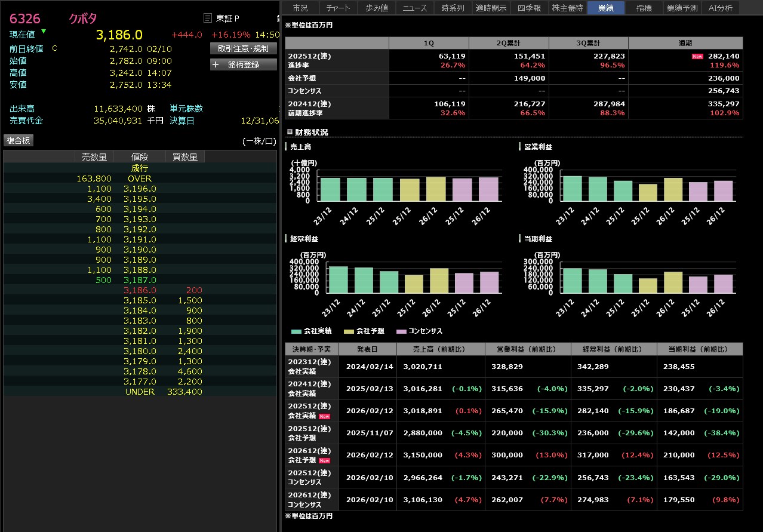Click New badge on 202612 会社予想 row
Screen dimensions: 763x532
pyautogui.click(x=324, y=460)
